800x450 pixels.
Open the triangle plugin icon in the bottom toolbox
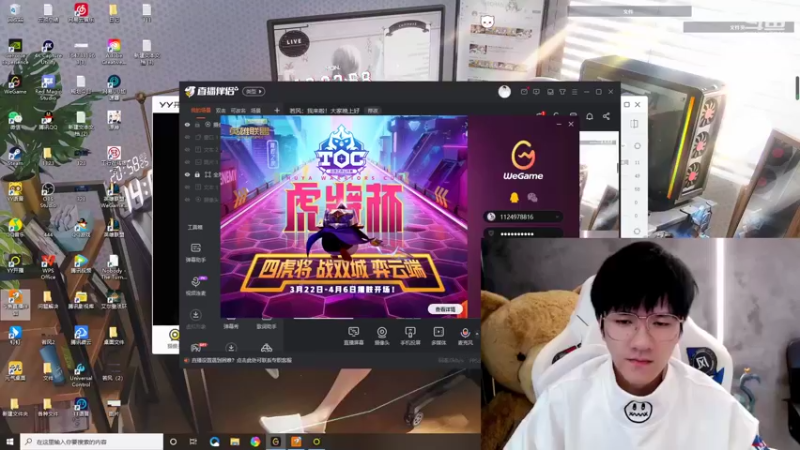[266, 348]
